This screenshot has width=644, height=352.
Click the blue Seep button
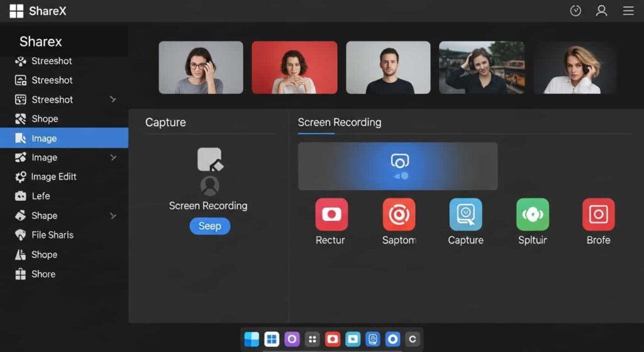coord(210,226)
